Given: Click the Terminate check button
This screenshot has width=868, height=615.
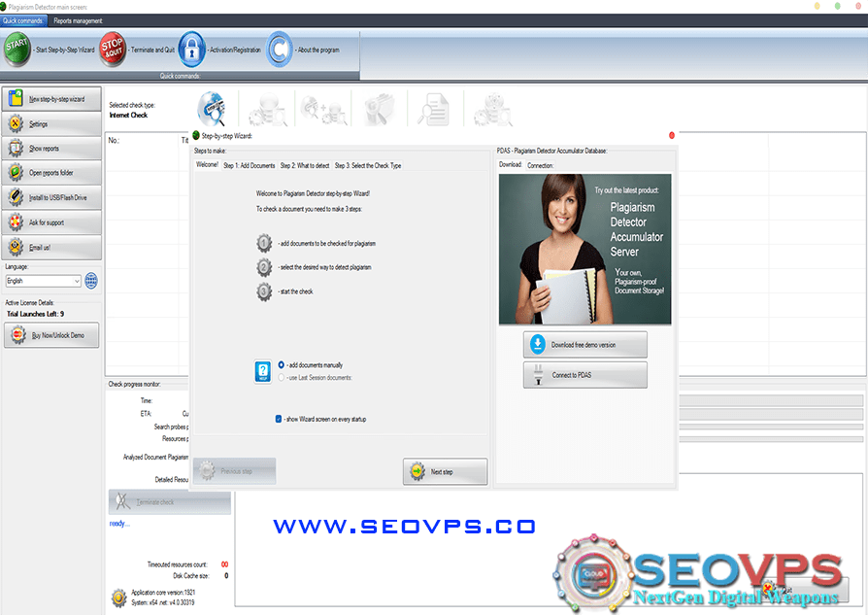Looking at the screenshot, I should pyautogui.click(x=169, y=502).
